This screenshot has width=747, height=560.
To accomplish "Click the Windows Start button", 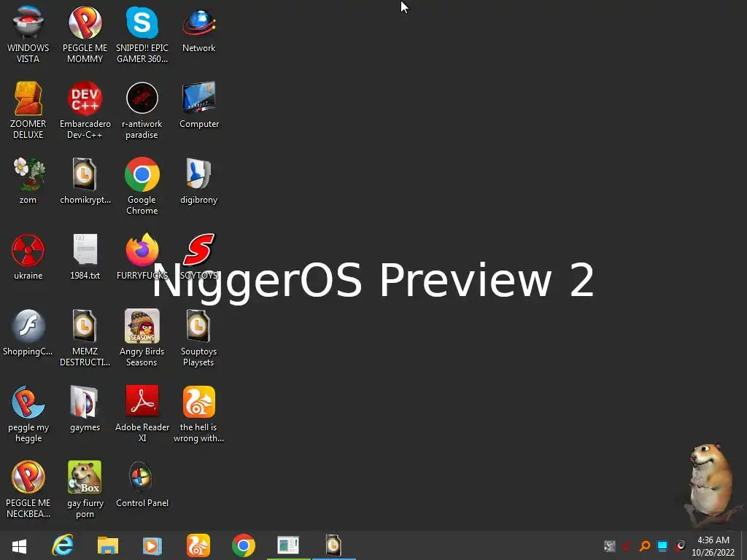I will (x=20, y=545).
